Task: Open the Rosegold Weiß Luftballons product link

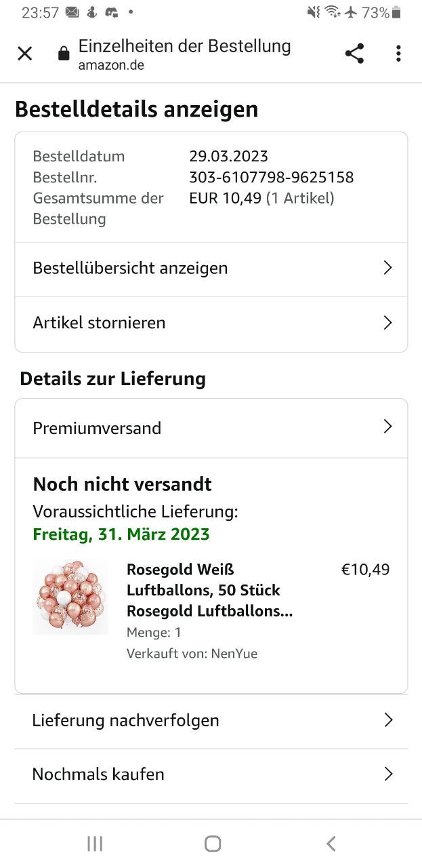Action: (x=209, y=590)
